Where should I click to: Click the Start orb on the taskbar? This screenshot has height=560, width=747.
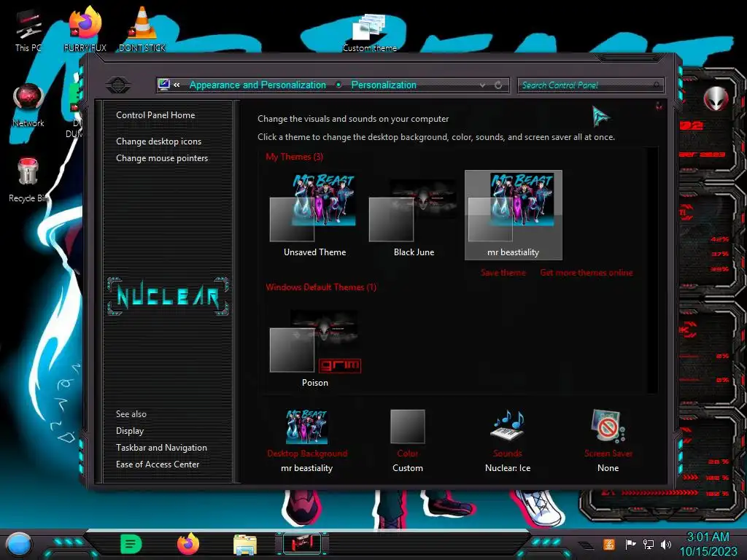(18, 544)
